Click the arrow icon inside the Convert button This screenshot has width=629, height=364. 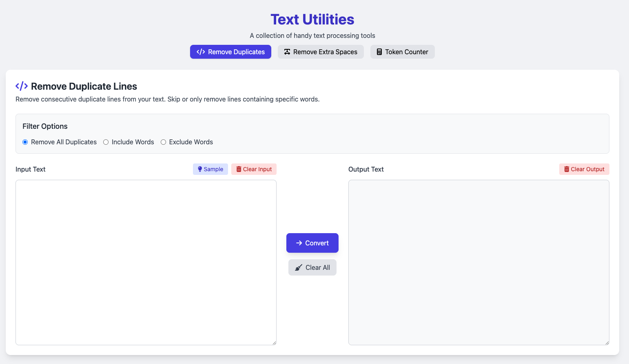tap(299, 243)
